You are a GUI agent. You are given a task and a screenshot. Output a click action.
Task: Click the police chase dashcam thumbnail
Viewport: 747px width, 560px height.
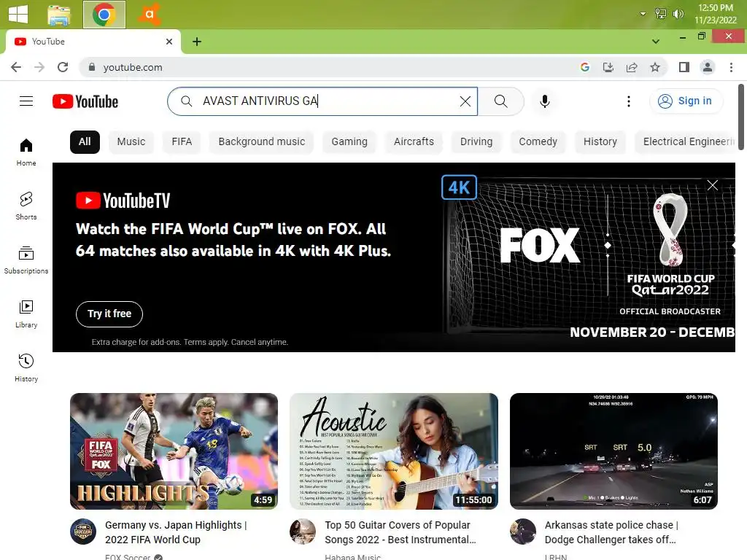[x=614, y=451]
